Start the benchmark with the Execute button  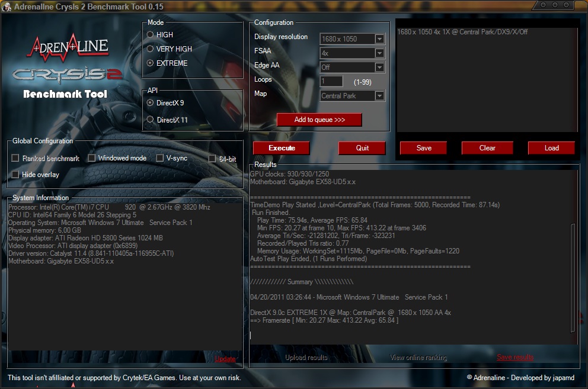pos(281,148)
